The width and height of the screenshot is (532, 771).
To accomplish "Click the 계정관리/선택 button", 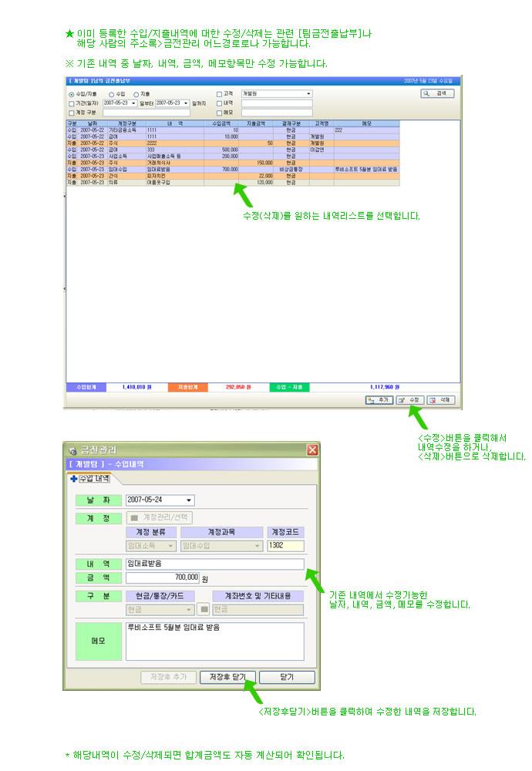I will click(160, 518).
